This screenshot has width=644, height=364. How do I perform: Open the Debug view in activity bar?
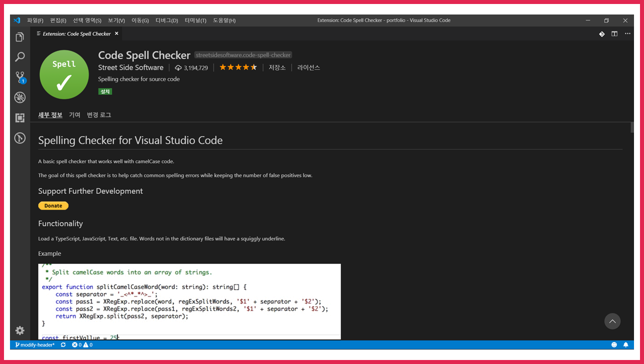point(20,97)
